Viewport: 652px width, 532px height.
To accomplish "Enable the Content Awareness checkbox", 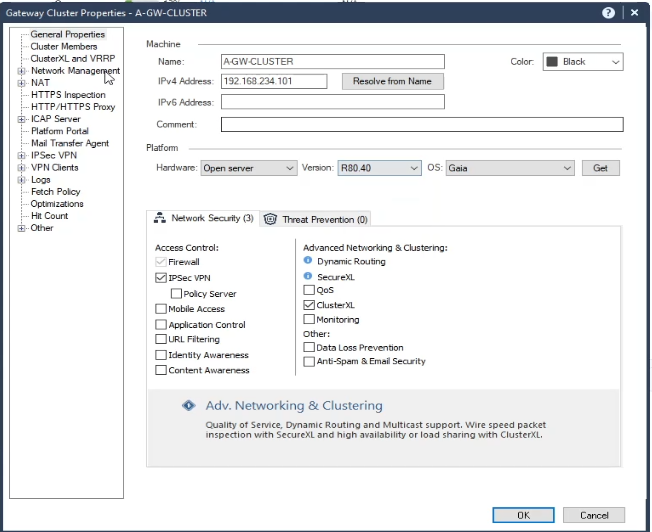I will click(x=161, y=370).
